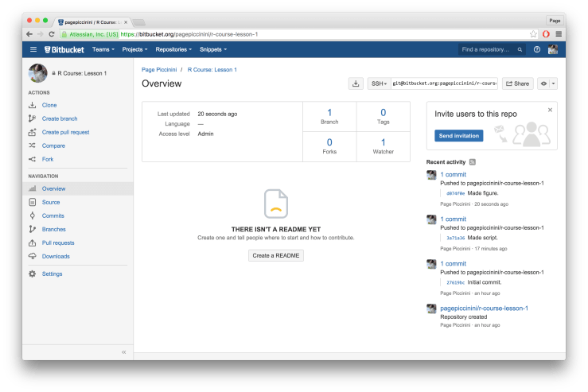Screen dimensions: 588x392
Task: Click the hamburger menu icon in header
Action: click(x=33, y=49)
